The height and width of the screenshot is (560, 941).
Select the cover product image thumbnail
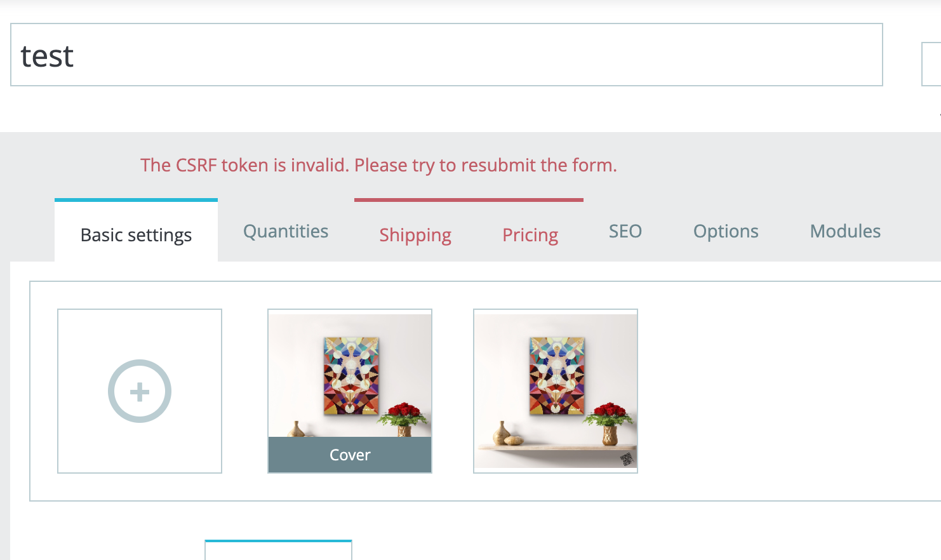pyautogui.click(x=350, y=391)
